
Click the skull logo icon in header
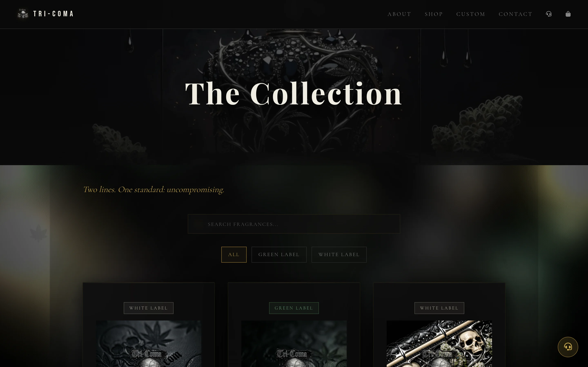pyautogui.click(x=23, y=14)
